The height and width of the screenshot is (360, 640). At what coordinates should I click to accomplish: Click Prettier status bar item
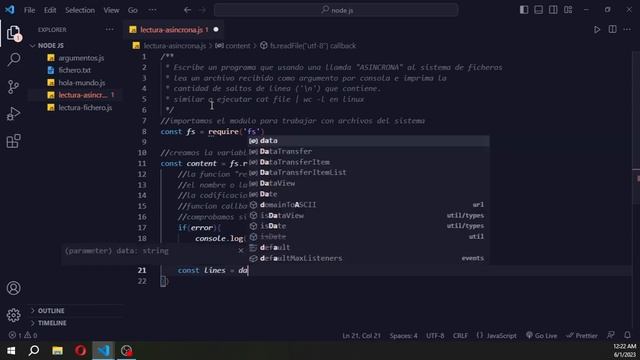[x=582, y=336]
